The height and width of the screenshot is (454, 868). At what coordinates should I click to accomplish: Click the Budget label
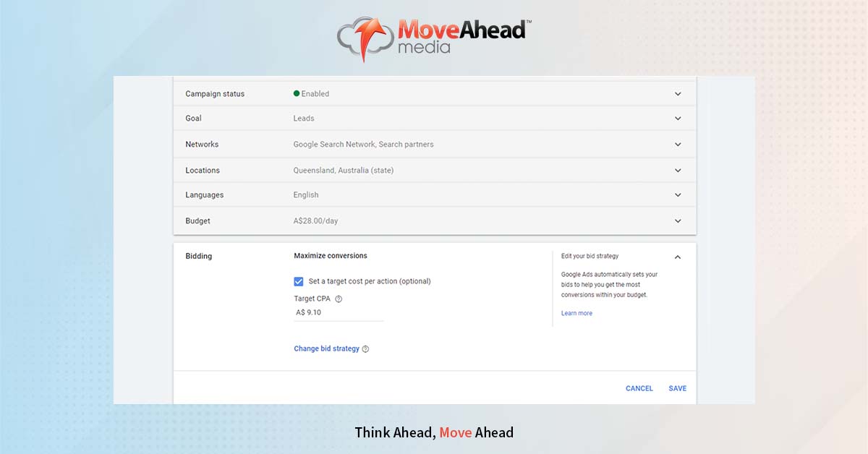pyautogui.click(x=198, y=221)
